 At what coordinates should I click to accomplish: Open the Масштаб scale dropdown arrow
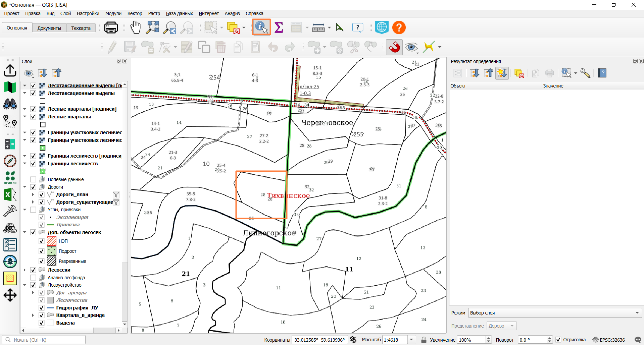pyautogui.click(x=411, y=340)
